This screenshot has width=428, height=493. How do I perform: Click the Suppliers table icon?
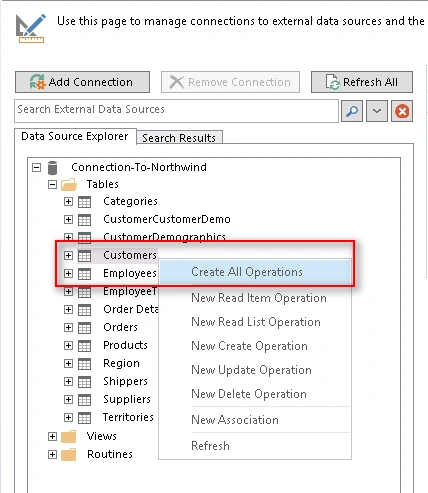(84, 400)
